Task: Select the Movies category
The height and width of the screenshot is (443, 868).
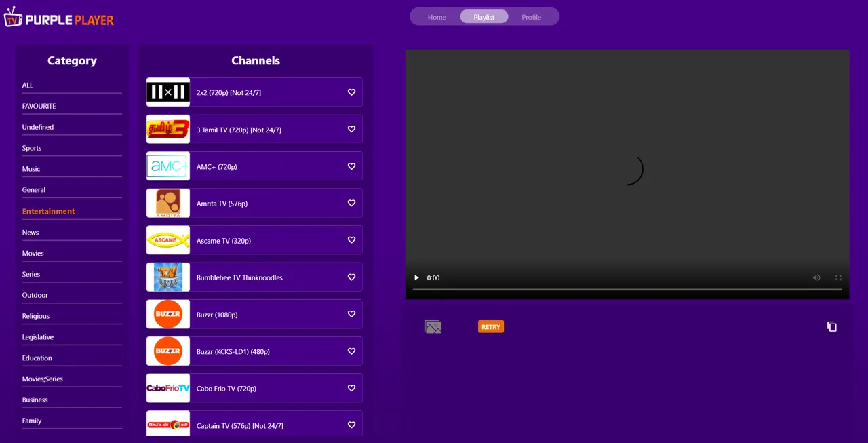Action: 33,253
